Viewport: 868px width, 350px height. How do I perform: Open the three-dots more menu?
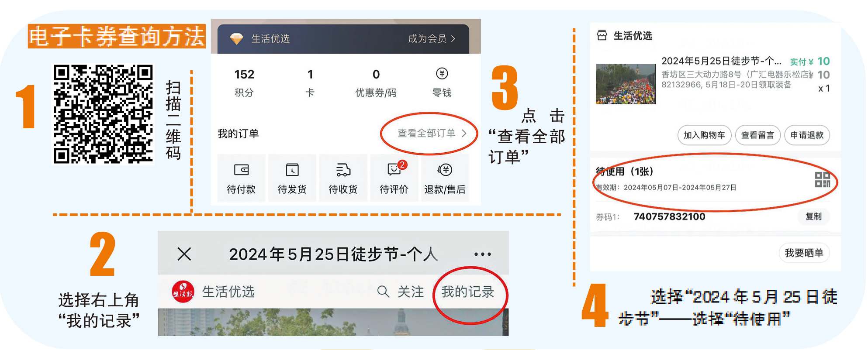point(482,254)
